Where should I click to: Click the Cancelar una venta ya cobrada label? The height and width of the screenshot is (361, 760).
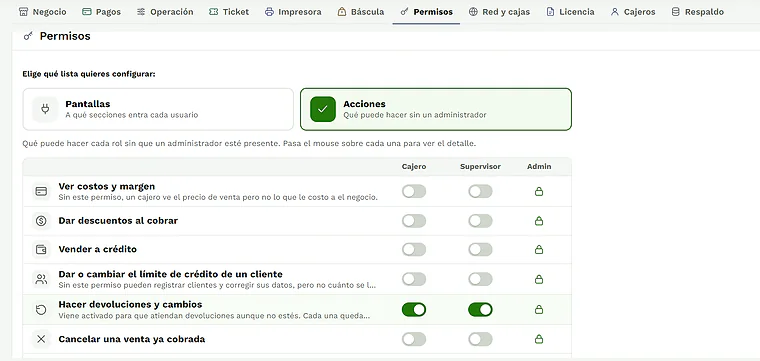[132, 339]
